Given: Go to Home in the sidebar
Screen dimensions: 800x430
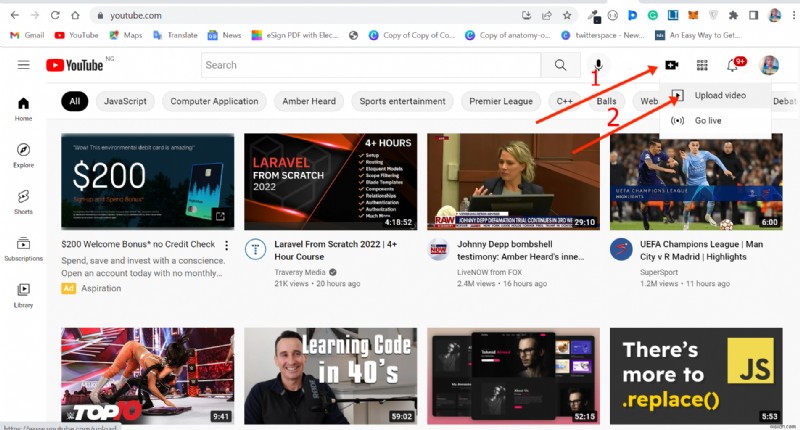Looking at the screenshot, I should pyautogui.click(x=23, y=109).
